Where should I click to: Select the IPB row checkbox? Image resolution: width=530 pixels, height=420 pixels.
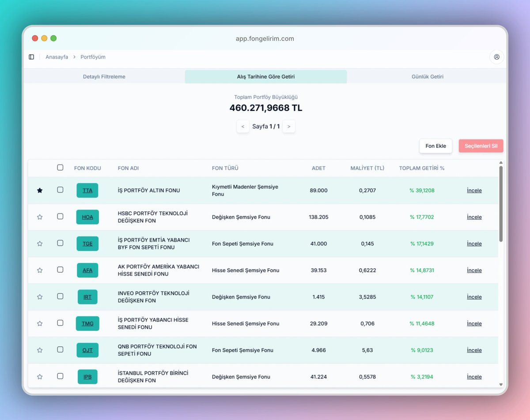60,376
